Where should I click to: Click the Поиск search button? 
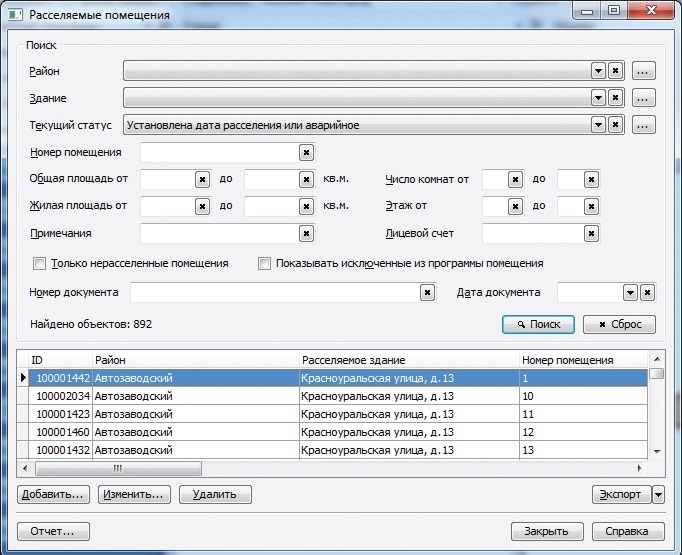coord(538,325)
